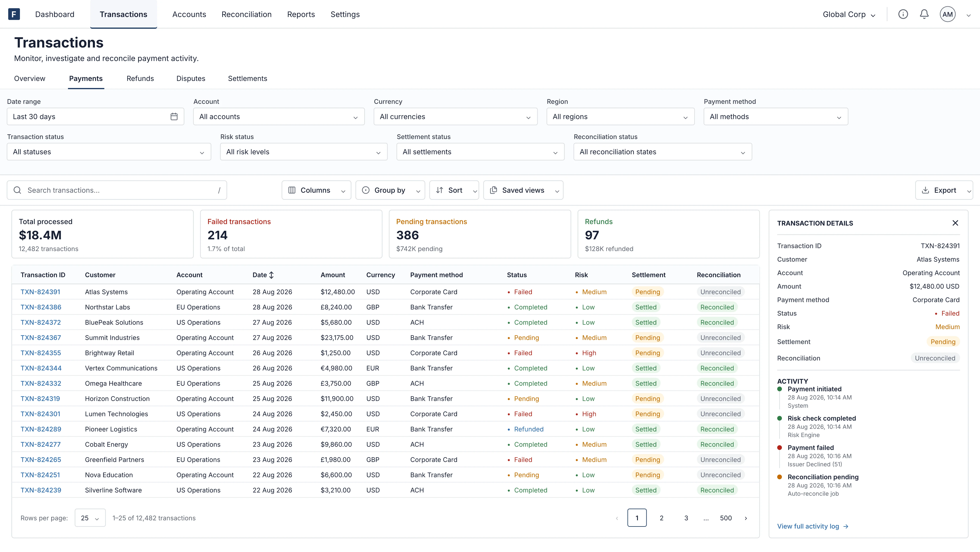Toggle the Date column sort arrows
This screenshot has width=980, height=552.
tap(271, 275)
